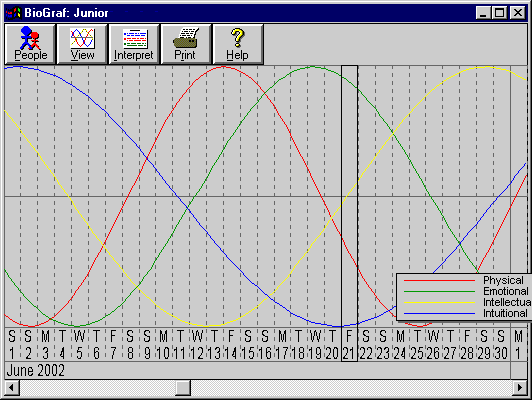Select Monday 3 on the date axis
The height and width of the screenshot is (400, 532).
(45, 345)
